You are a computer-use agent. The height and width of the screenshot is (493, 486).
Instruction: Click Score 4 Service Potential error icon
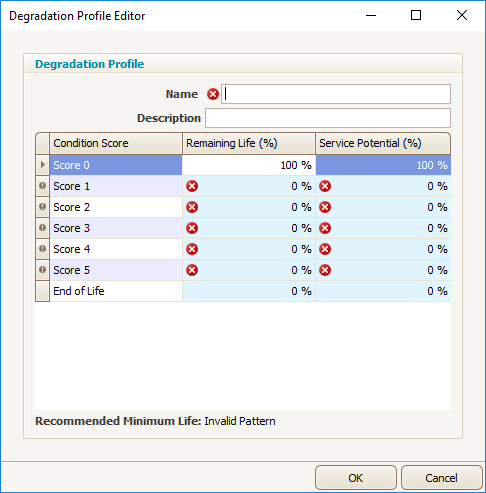point(325,249)
